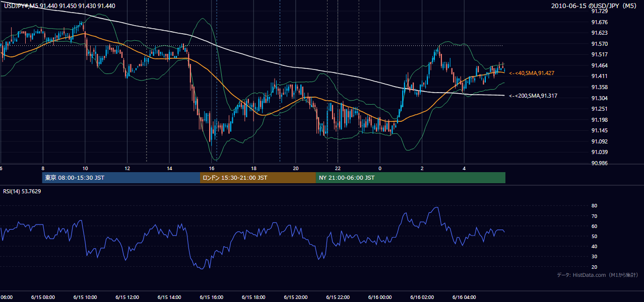Click the データ: HistData.com source credit
This screenshot has width=644, height=302.
(x=597, y=275)
